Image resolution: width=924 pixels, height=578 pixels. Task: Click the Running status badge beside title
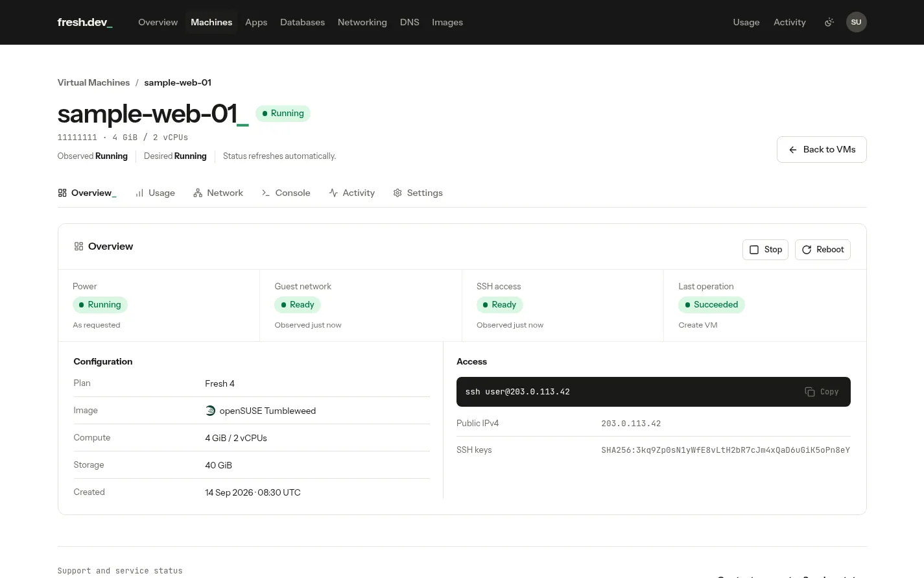click(283, 114)
